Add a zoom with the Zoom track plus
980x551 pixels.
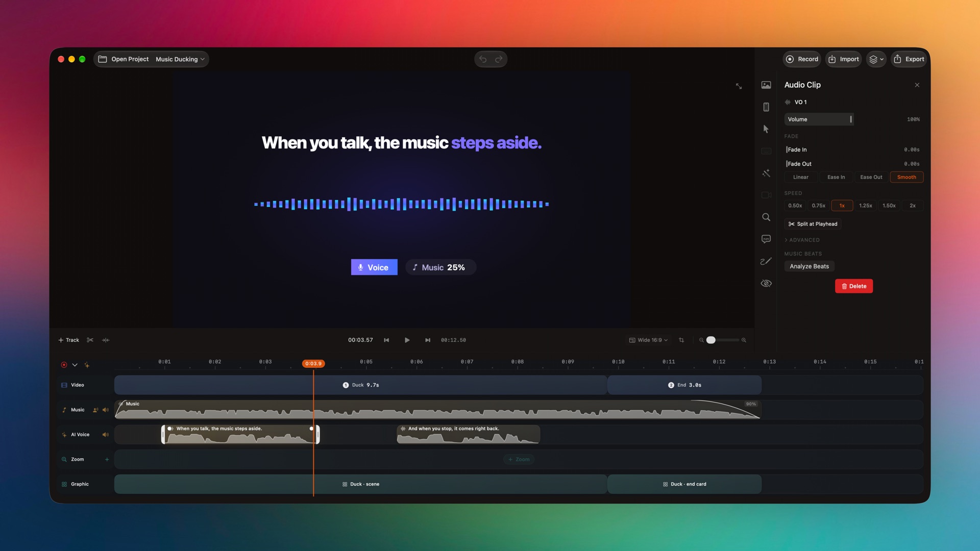click(107, 459)
